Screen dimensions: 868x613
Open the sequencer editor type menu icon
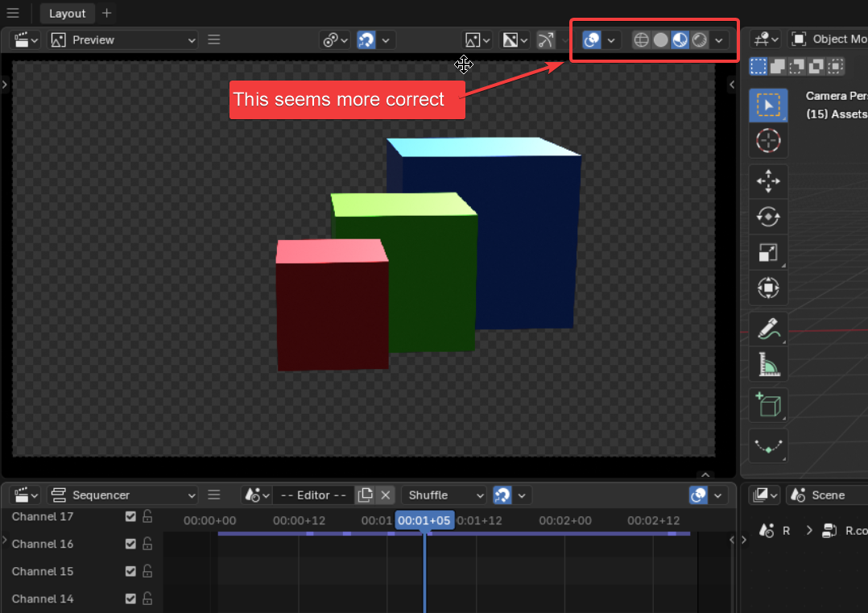(26, 495)
